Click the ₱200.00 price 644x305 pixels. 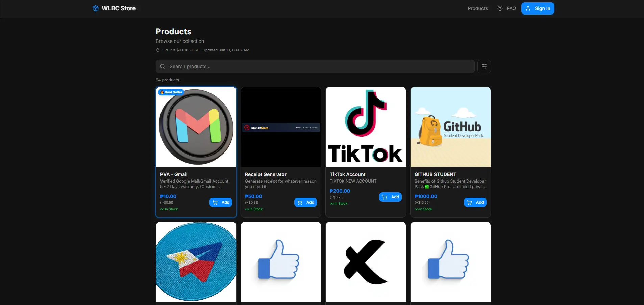point(340,191)
